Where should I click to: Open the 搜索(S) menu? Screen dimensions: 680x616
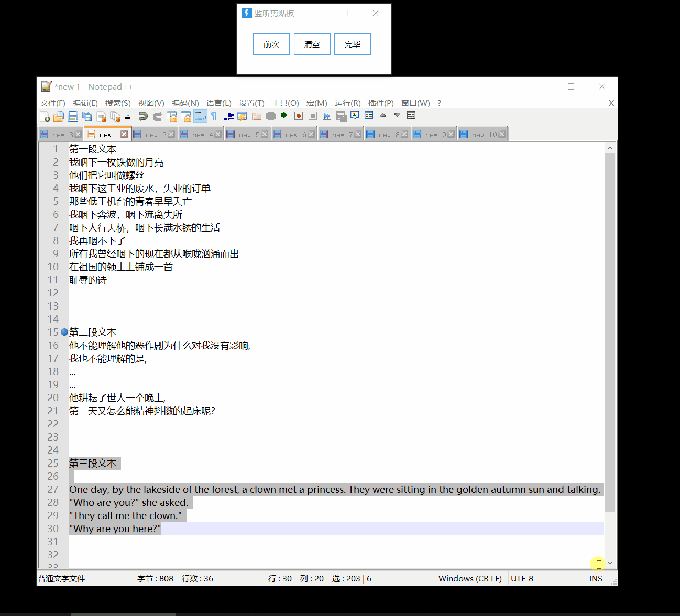click(x=118, y=103)
